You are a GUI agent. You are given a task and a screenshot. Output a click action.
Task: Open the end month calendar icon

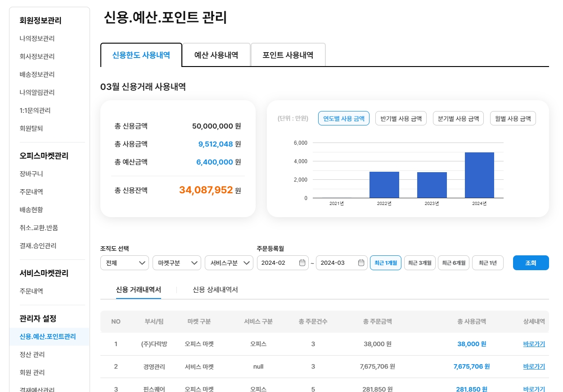(x=361, y=263)
